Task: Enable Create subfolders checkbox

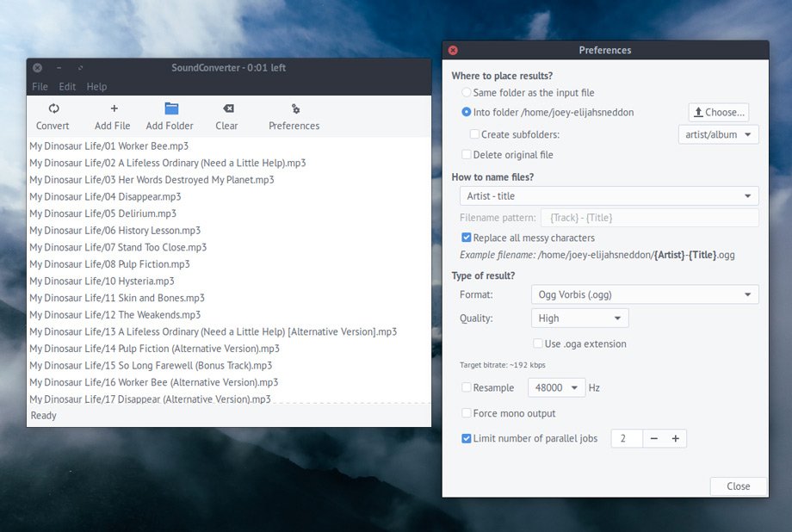Action: 474,134
